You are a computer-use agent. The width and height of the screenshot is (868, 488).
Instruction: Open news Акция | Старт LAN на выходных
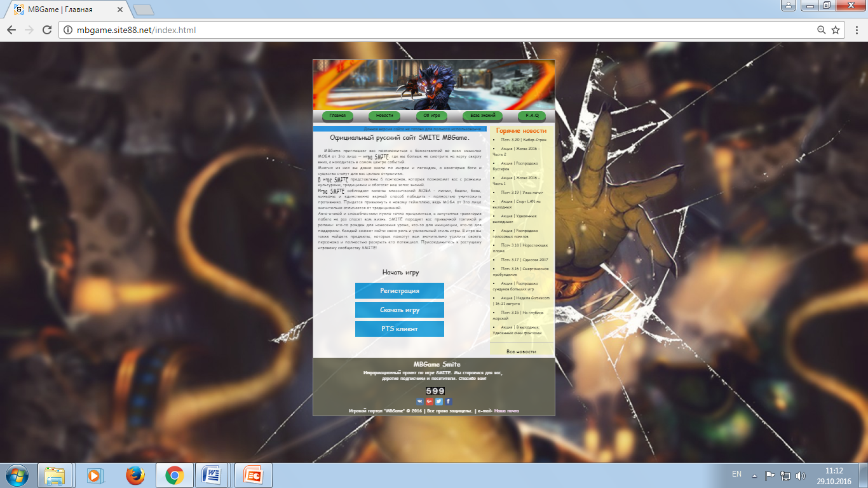coord(517,204)
